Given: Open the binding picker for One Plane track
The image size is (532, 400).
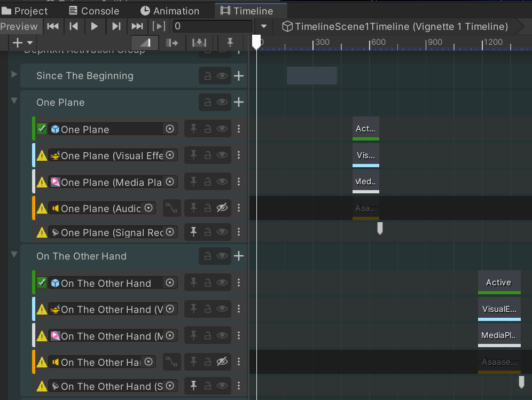Looking at the screenshot, I should (x=170, y=129).
